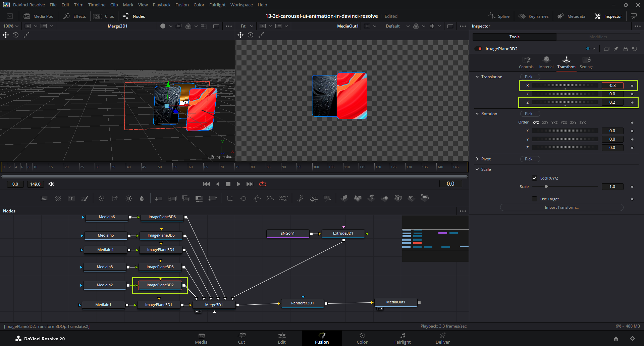
Task: Switch to the Material tab icon
Action: coord(546,62)
